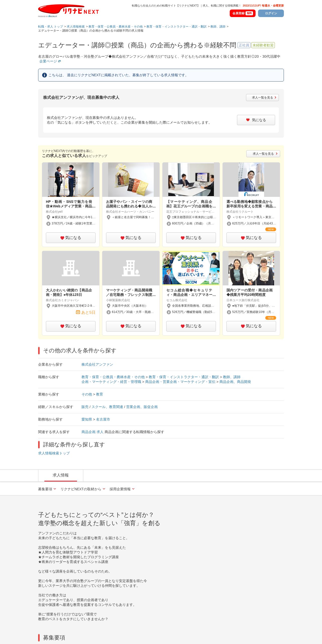Click the location pin on カミオジャパン card
This screenshot has height=644, width=322.
pyautogui.click(x=48, y=306)
